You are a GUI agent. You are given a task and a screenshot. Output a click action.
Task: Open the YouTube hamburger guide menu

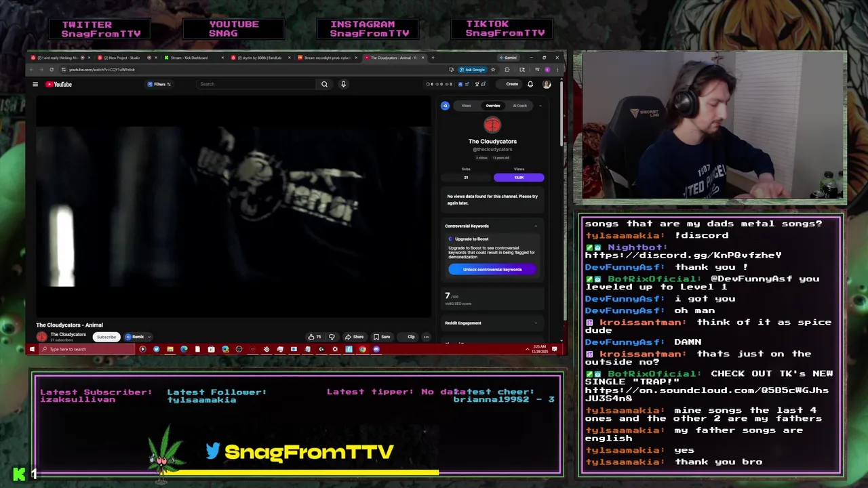click(35, 84)
